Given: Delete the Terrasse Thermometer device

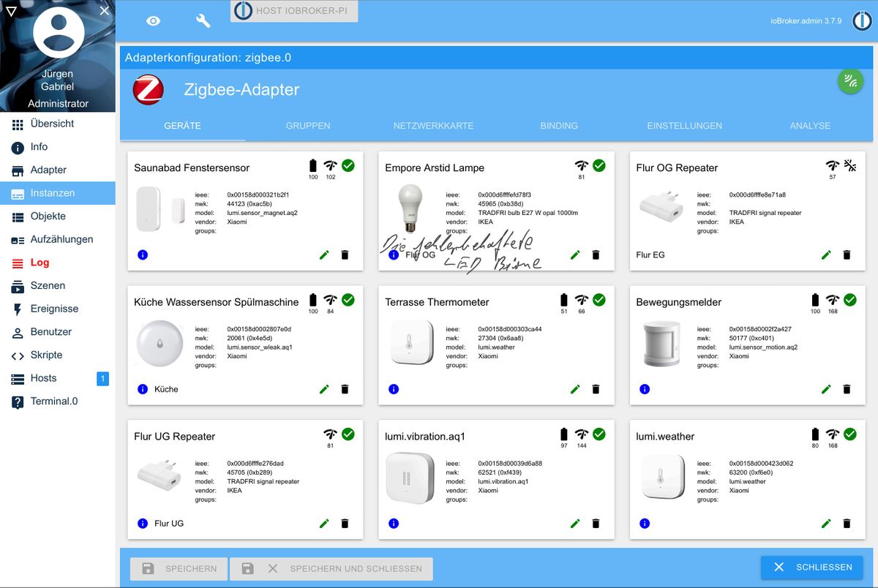Looking at the screenshot, I should point(596,389).
